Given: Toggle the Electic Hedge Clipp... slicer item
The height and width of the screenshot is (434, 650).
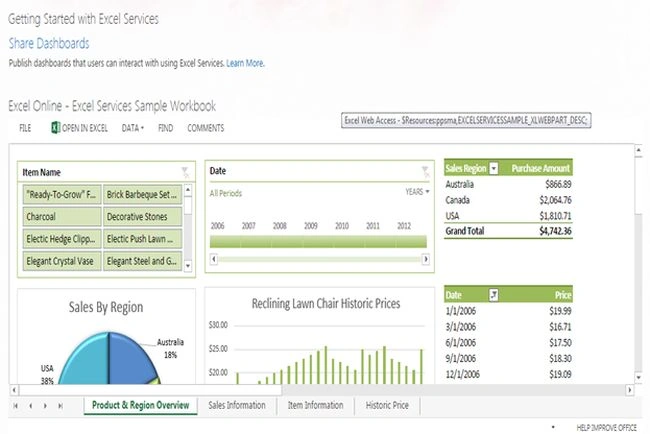Looking at the screenshot, I should [x=62, y=239].
